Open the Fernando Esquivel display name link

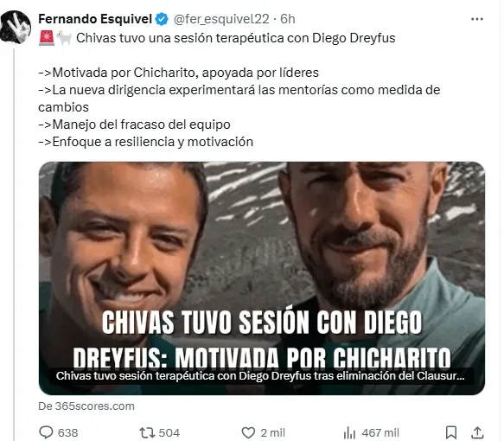point(95,19)
